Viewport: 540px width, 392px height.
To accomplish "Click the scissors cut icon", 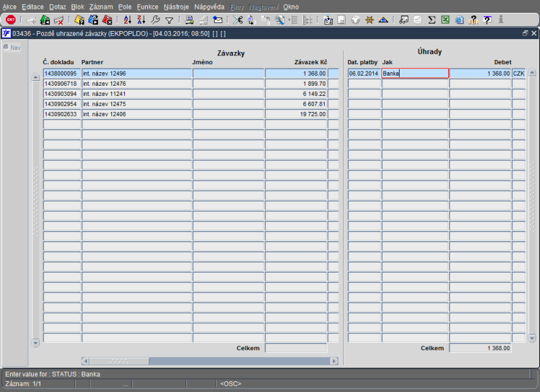I will click(x=238, y=20).
